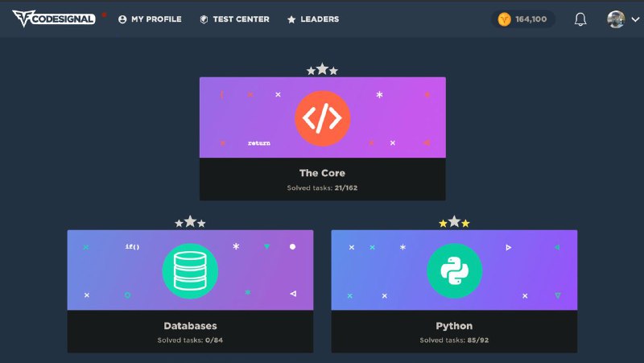Image resolution: width=644 pixels, height=363 pixels.
Task: Click the stars above The Core
Action: pos(323,69)
